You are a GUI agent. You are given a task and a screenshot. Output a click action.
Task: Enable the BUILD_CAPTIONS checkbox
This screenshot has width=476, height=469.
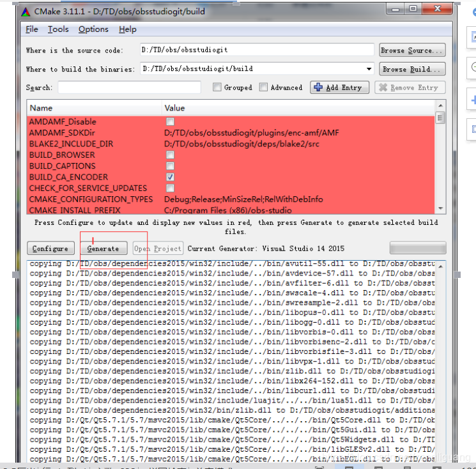coord(170,166)
